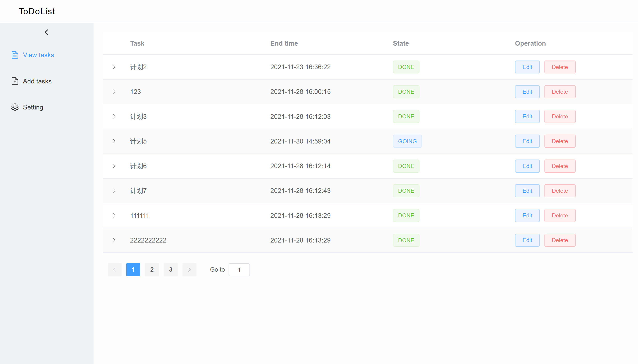The height and width of the screenshot is (364, 638).
Task: Click the previous page arrow in pagination
Action: click(114, 269)
